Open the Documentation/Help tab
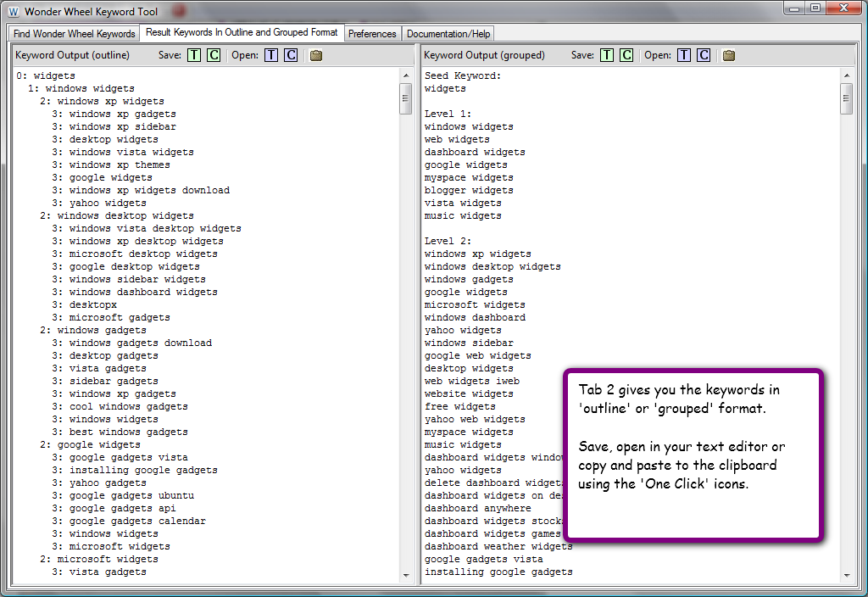The height and width of the screenshot is (597, 868). [x=448, y=34]
